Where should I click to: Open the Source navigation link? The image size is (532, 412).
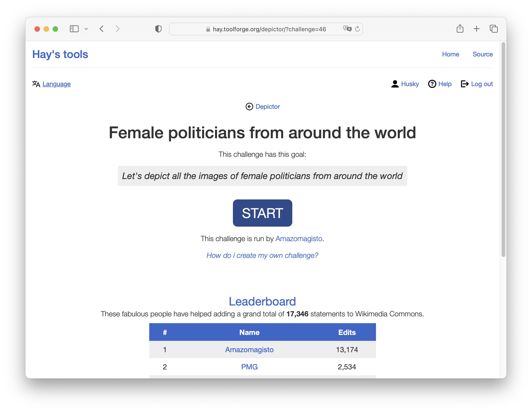coord(483,54)
